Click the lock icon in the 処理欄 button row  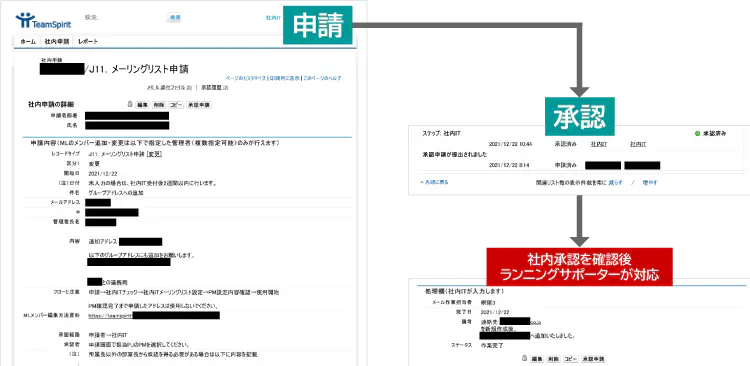(x=525, y=358)
